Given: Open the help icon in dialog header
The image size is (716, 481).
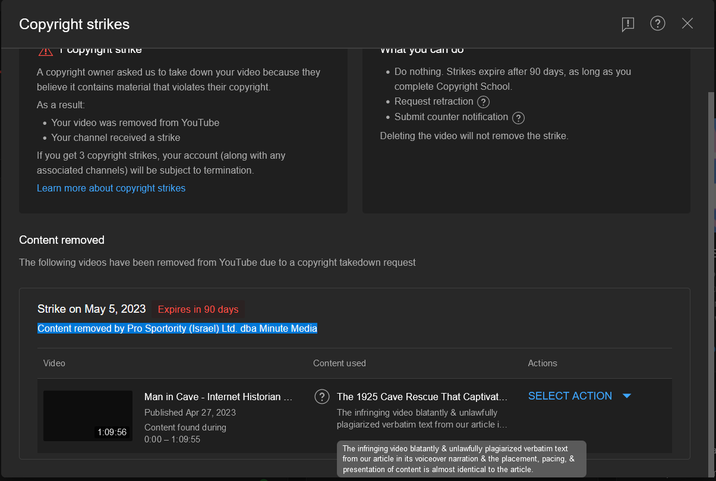Looking at the screenshot, I should (x=658, y=23).
